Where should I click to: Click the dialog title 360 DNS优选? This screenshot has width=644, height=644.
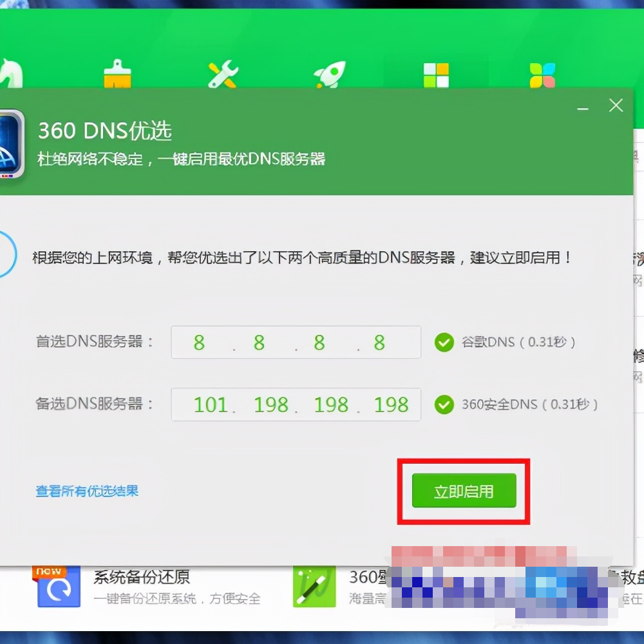click(105, 131)
